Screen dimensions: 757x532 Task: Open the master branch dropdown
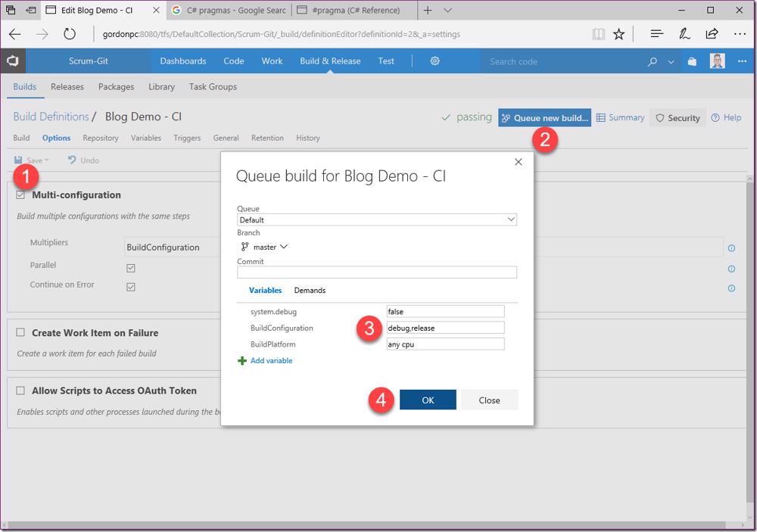264,247
